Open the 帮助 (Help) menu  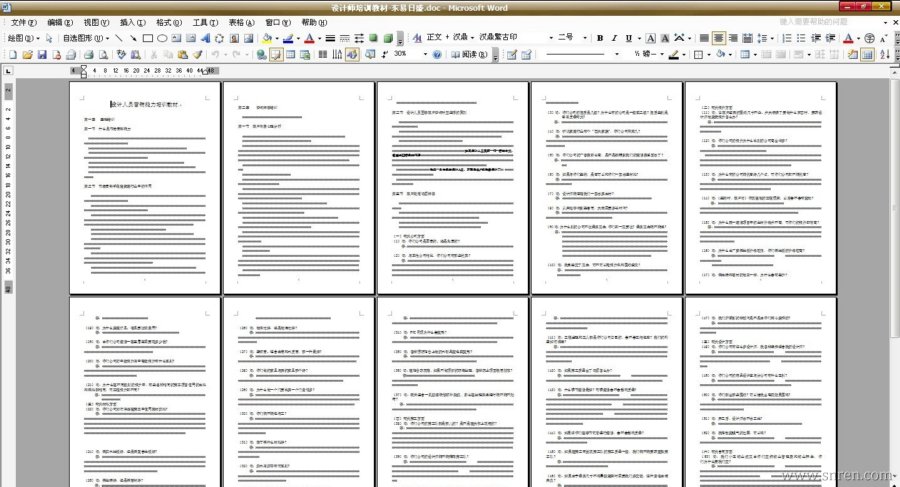click(314, 22)
